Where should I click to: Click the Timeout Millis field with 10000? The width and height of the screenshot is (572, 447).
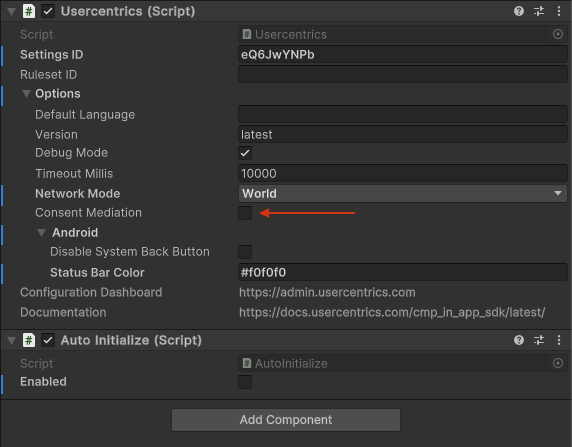coord(403,173)
